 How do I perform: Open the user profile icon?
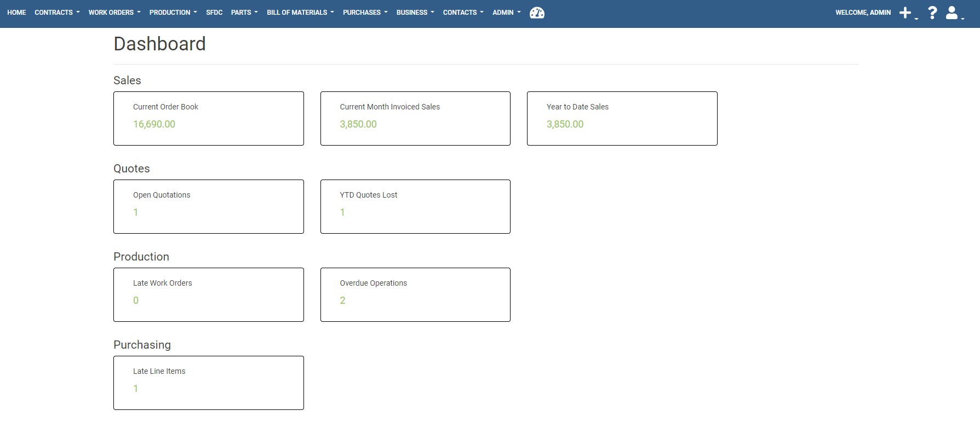[953, 13]
